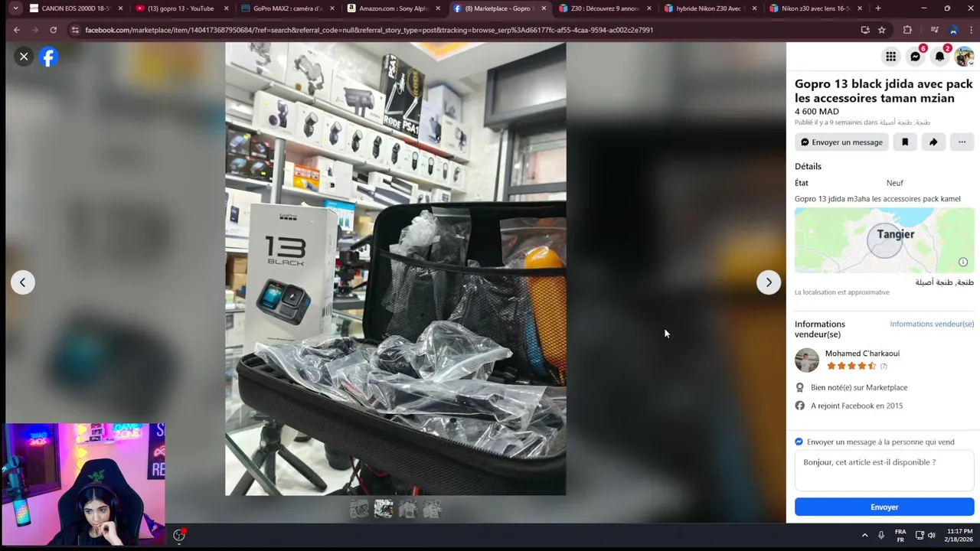Close the gopro 13 YouTube tab
This screenshot has height=551, width=980.
click(226, 8)
